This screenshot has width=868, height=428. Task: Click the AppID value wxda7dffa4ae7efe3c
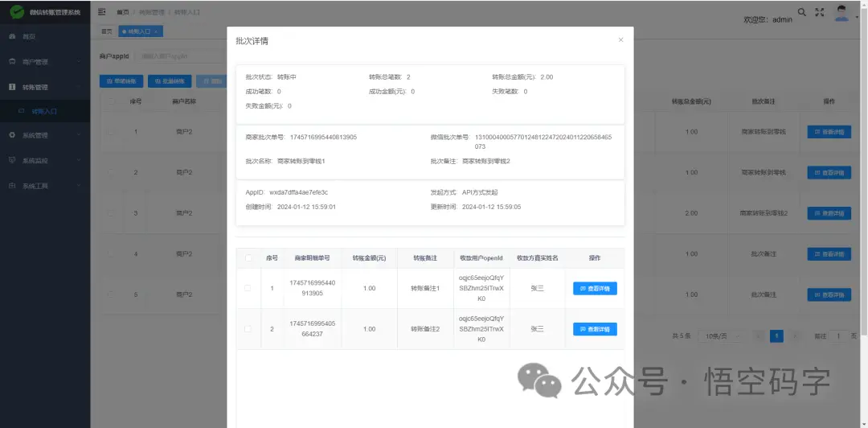298,192
